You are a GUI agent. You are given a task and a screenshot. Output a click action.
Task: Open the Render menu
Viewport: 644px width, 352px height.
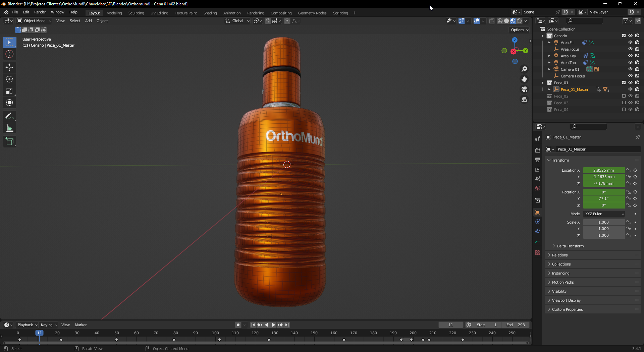coord(40,12)
